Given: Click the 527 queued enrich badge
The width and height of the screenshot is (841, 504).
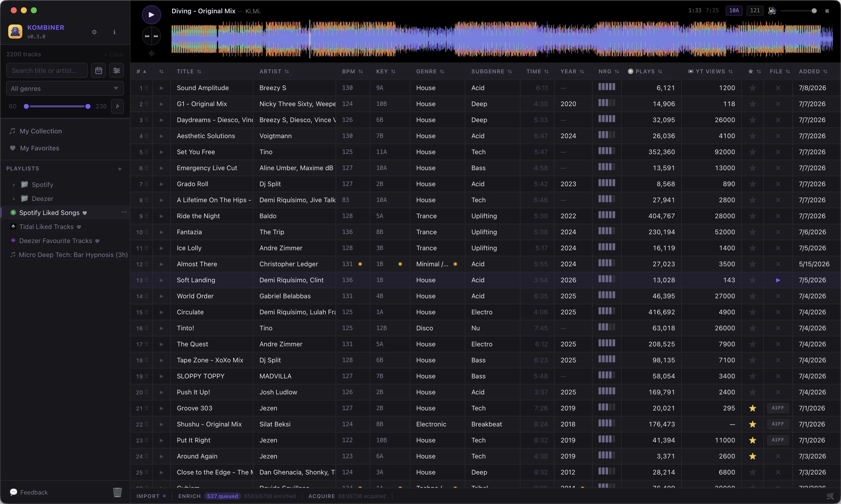Looking at the screenshot, I should tap(223, 496).
